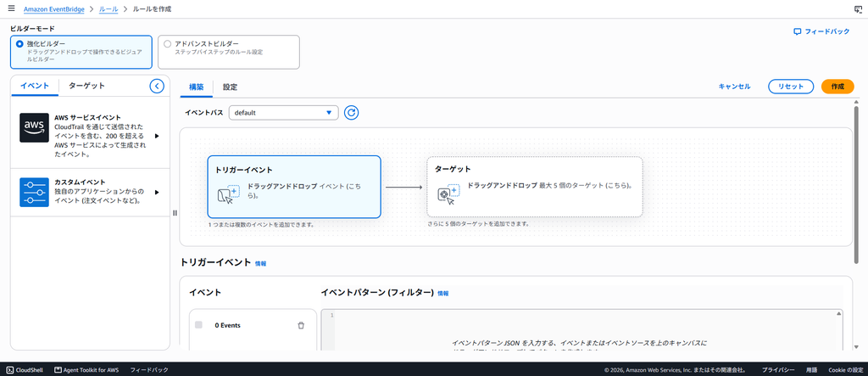Open the hamburger navigation menu
Viewport: 868px width, 376px height.
[x=11, y=8]
